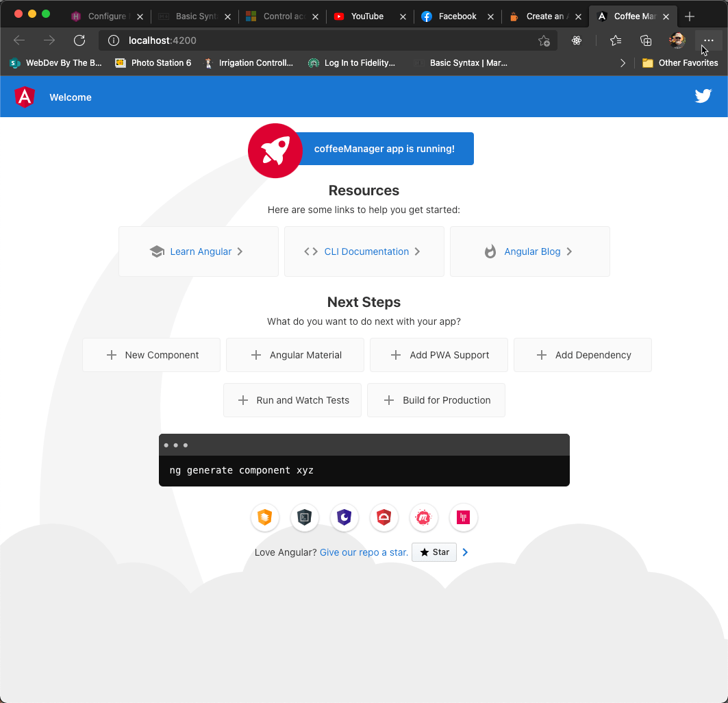Viewport: 728px width, 703px height.
Task: Switch to the Control access tab
Action: pos(283,16)
